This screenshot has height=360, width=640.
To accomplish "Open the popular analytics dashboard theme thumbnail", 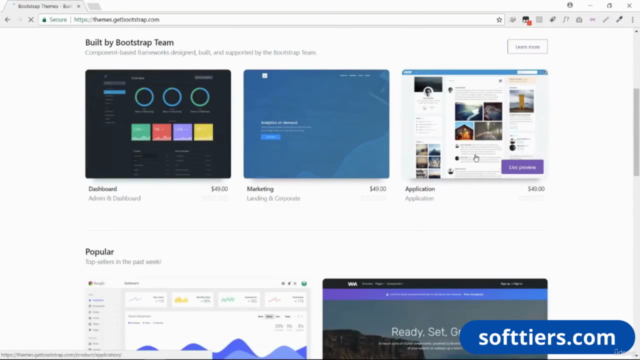I will [x=197, y=319].
